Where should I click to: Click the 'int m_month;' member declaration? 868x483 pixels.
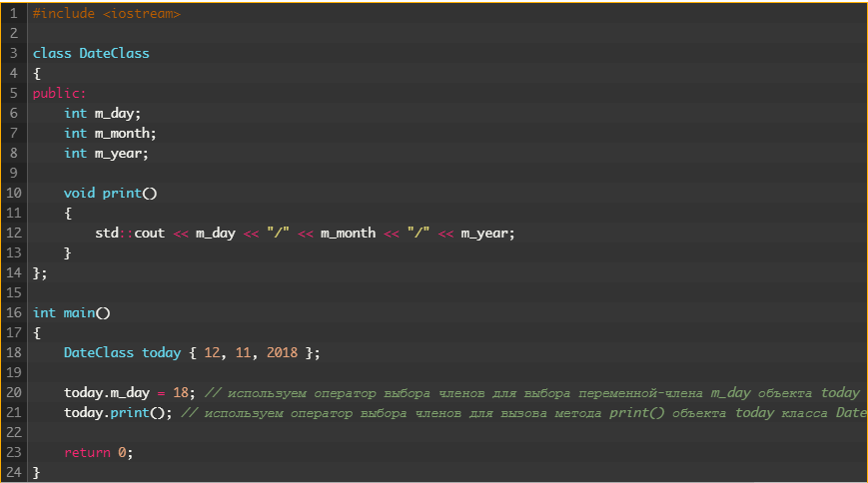110,134
